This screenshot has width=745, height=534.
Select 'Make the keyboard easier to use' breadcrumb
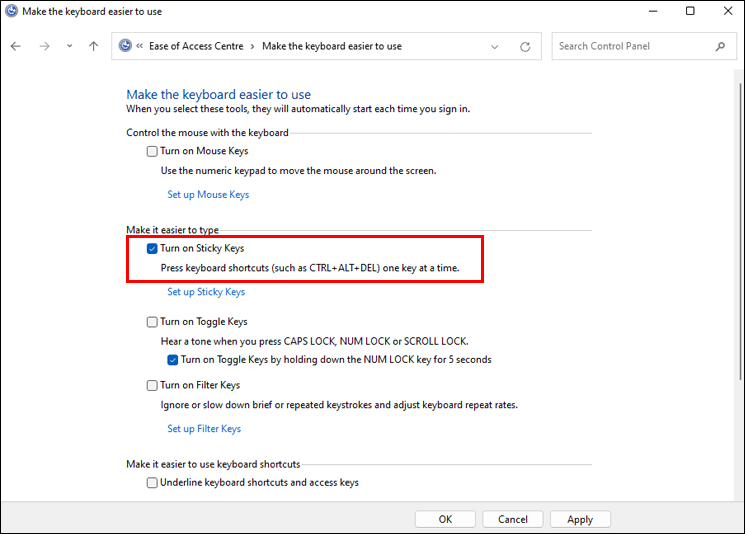(x=331, y=46)
